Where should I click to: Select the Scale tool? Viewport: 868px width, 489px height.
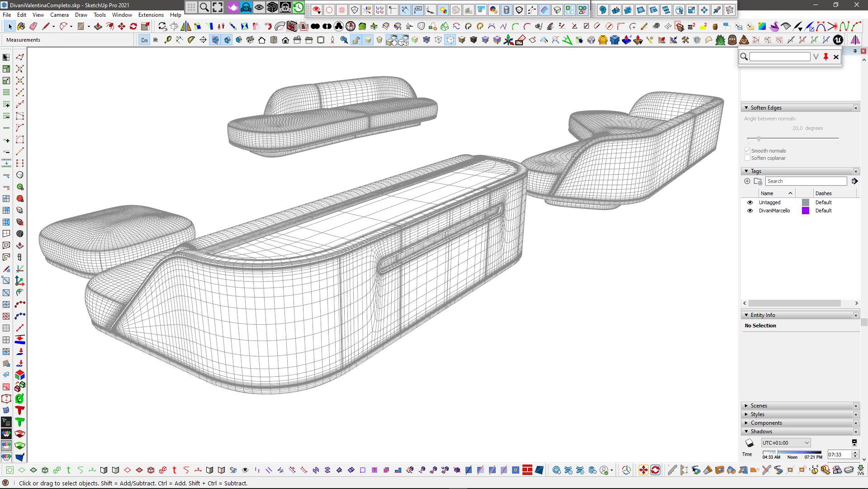tap(145, 27)
